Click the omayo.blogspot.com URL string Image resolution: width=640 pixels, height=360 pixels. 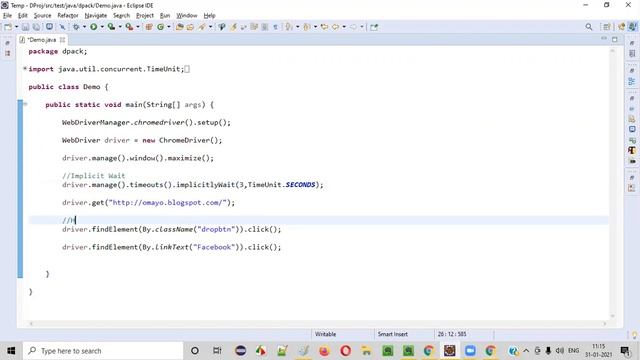pos(167,202)
